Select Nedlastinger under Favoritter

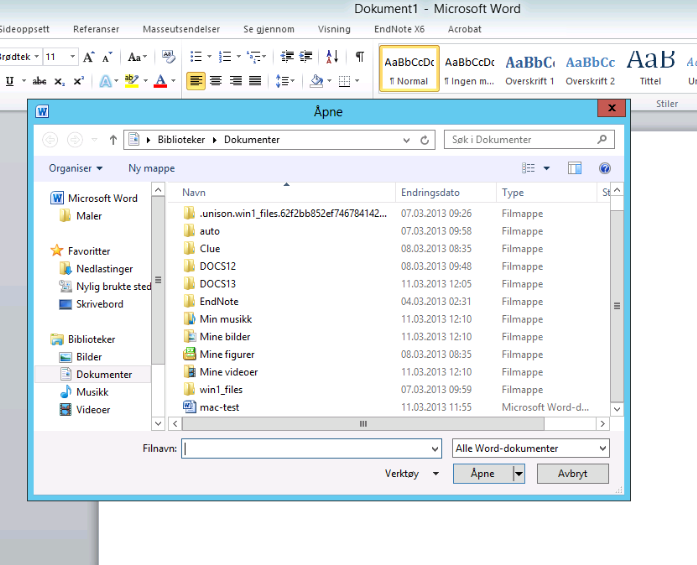pos(96,269)
